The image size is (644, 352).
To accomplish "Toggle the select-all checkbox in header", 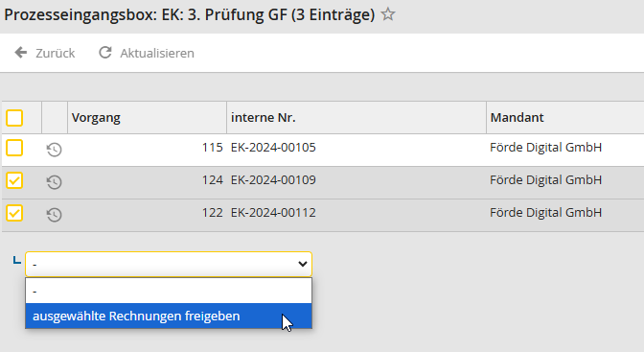I will pos(14,118).
